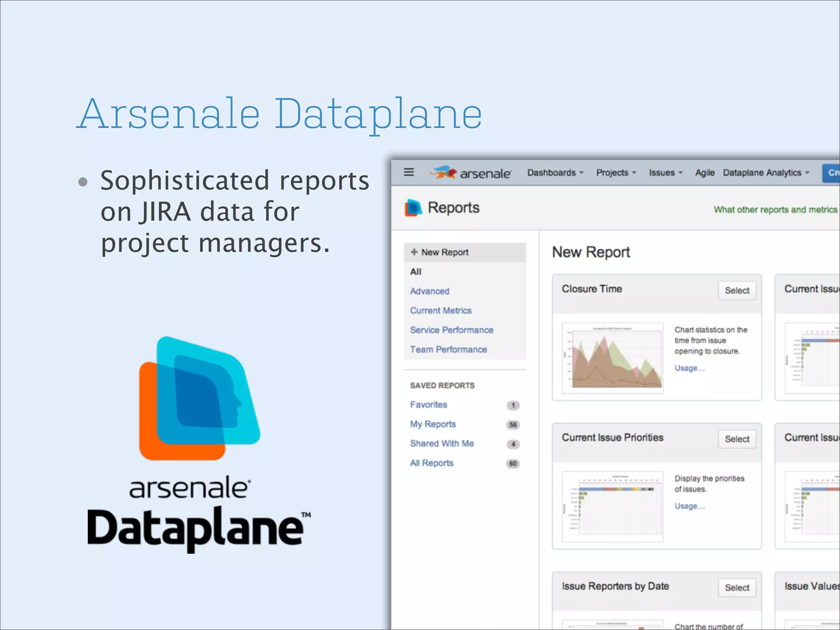Open the Dataplane Analytics dropdown

click(766, 173)
